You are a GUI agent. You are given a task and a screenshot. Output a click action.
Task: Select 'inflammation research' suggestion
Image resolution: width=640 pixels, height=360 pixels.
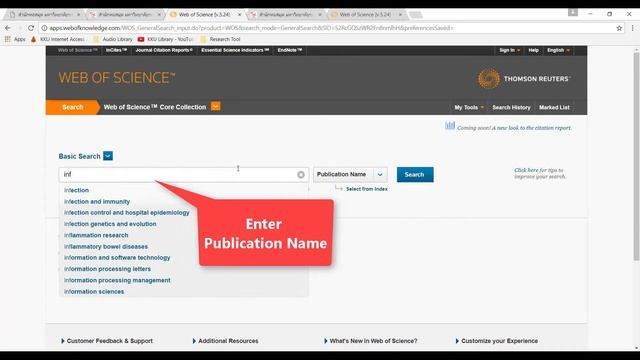96,236
